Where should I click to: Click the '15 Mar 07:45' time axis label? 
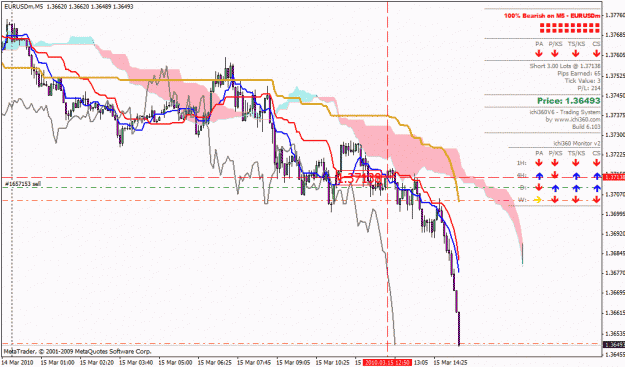coord(254,363)
